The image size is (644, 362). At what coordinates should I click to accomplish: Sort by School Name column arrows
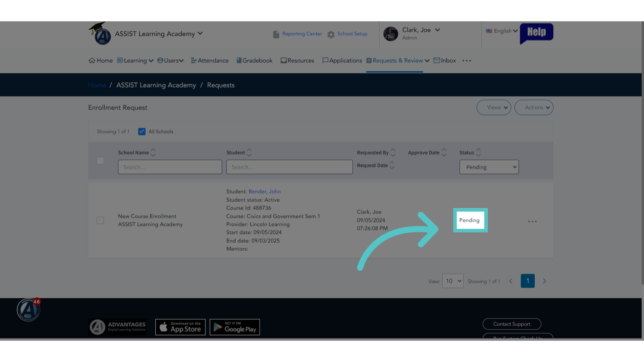[153, 153]
